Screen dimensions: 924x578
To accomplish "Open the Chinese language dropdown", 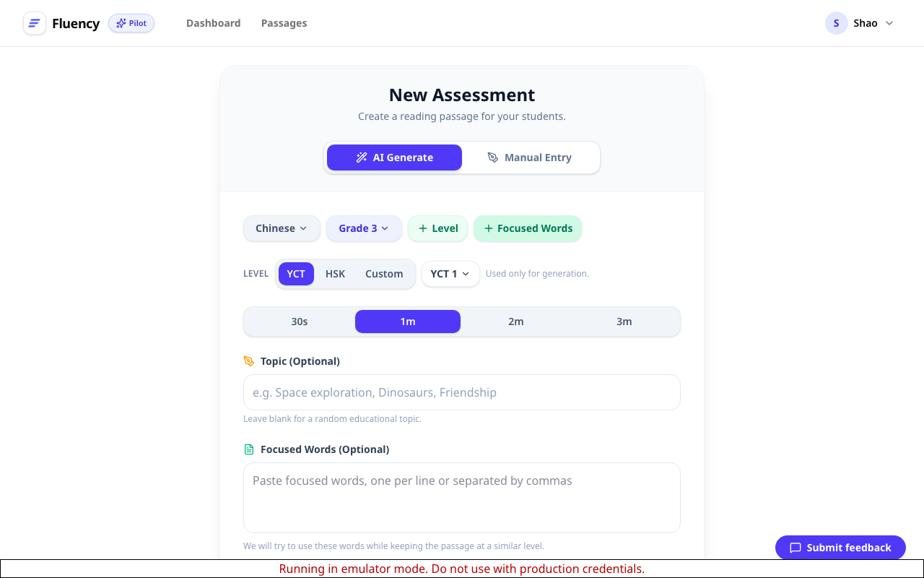I will [282, 228].
